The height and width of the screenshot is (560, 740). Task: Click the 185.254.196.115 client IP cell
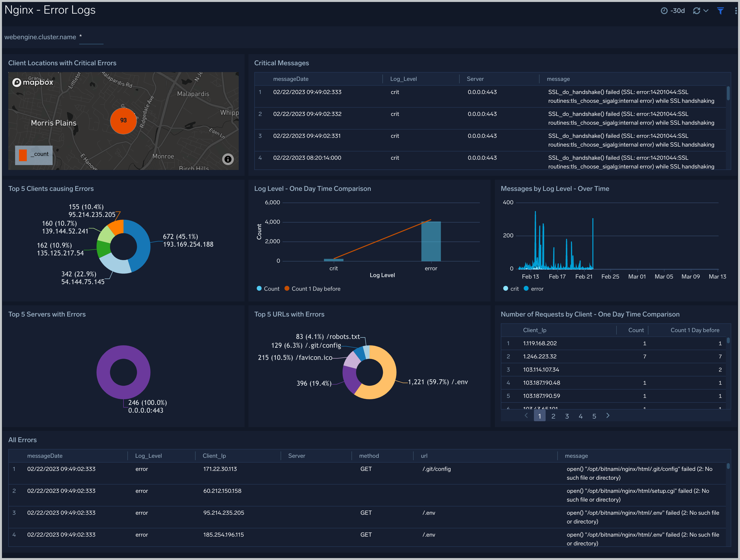click(223, 535)
